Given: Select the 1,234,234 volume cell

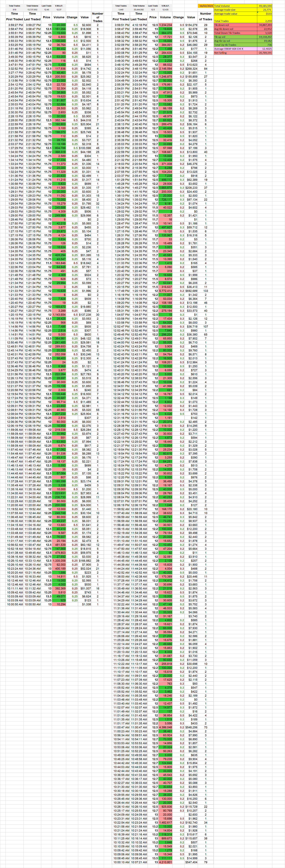Looking at the screenshot, I should point(165,25).
